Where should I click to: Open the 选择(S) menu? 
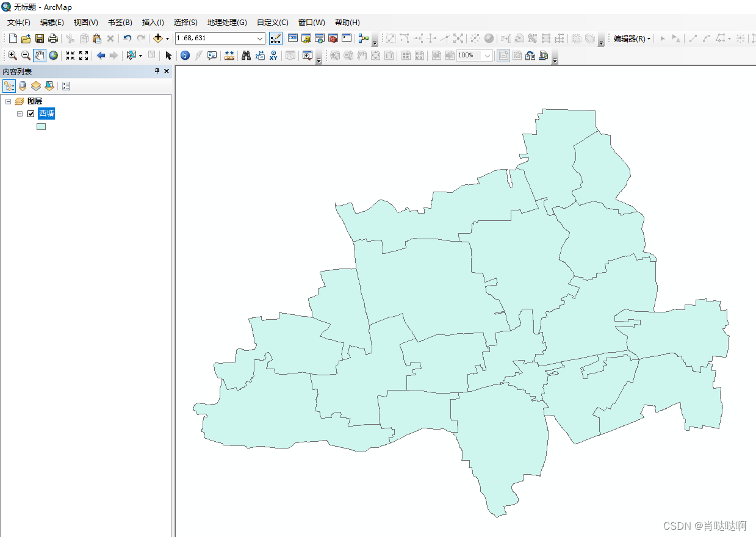click(x=185, y=22)
